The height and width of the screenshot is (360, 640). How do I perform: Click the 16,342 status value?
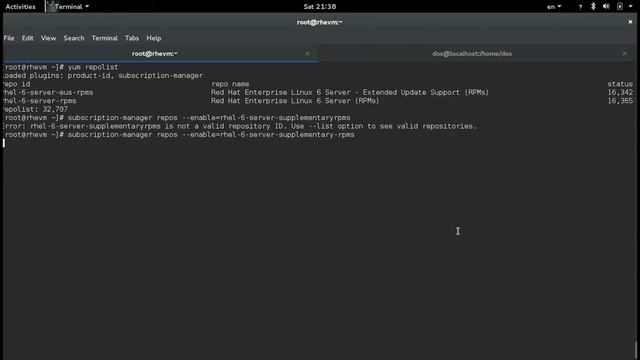(x=620, y=92)
